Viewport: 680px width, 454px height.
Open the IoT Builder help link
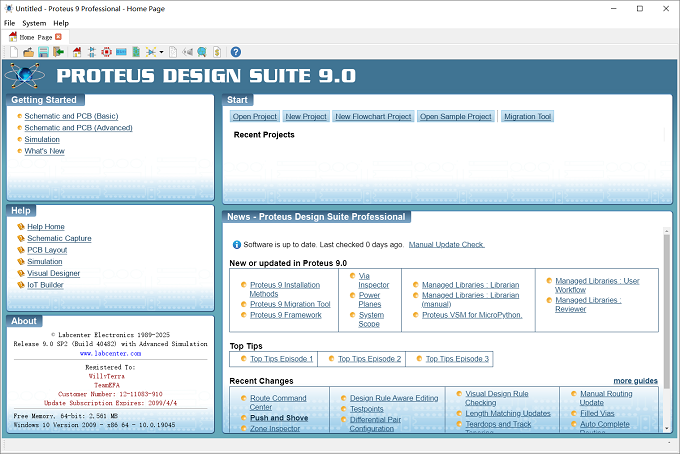tap(46, 285)
